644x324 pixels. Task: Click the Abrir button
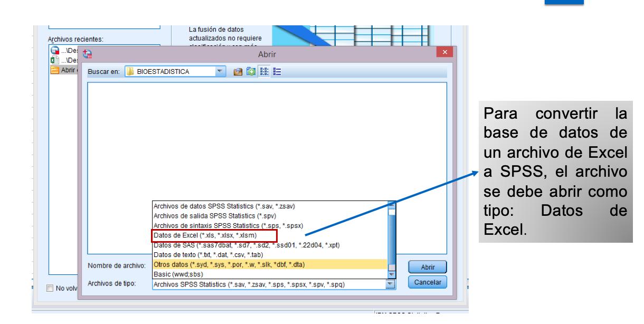[428, 267]
